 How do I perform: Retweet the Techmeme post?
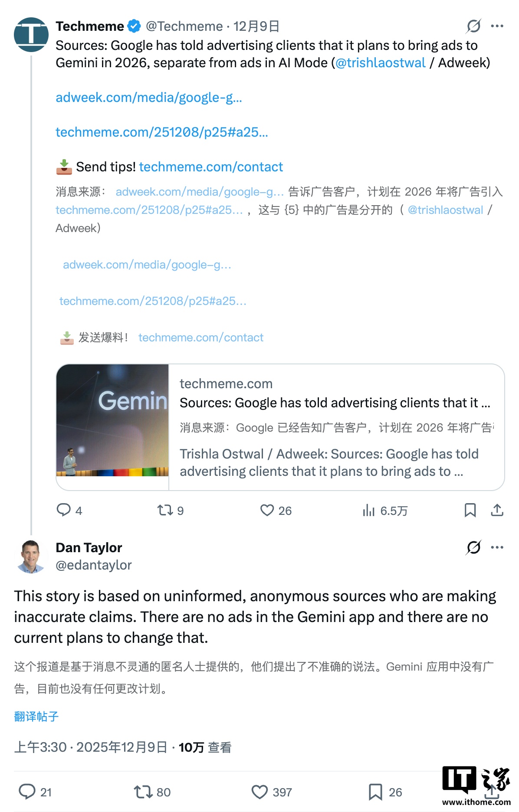click(x=166, y=511)
